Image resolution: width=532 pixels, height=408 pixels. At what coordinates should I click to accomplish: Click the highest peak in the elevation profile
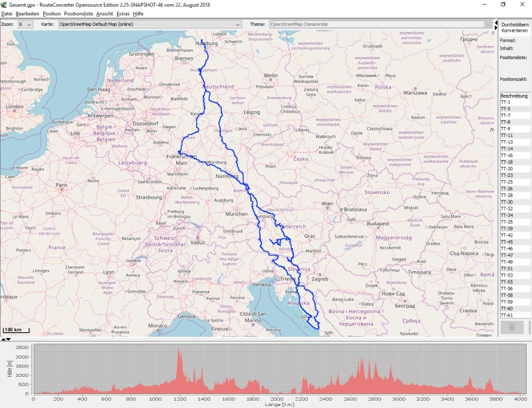coord(179,350)
